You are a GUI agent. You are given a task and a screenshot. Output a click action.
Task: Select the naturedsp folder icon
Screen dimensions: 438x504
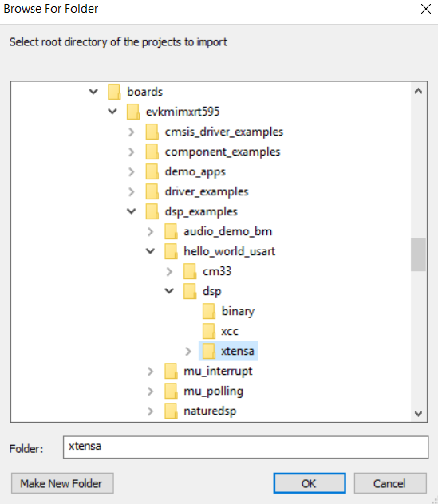point(171,411)
